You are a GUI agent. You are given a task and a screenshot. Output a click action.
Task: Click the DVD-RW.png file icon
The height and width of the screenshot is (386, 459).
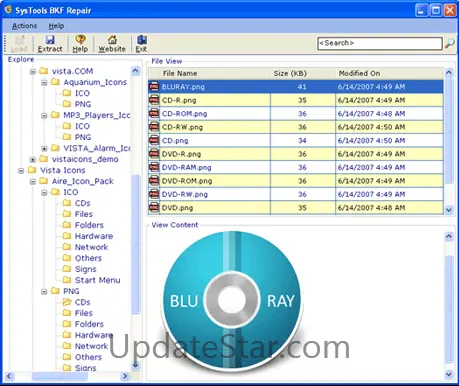pos(154,194)
